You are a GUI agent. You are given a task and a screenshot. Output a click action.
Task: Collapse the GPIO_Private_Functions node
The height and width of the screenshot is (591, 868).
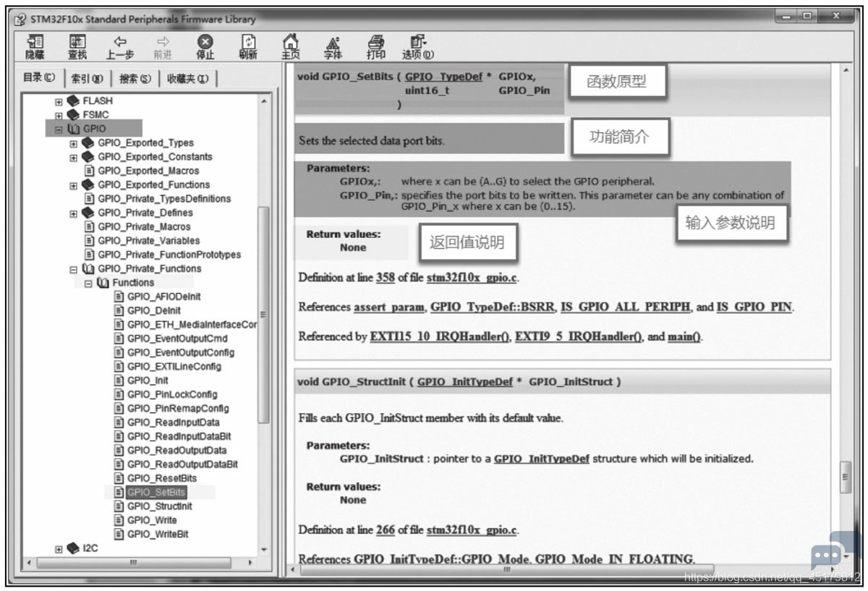coord(74,269)
